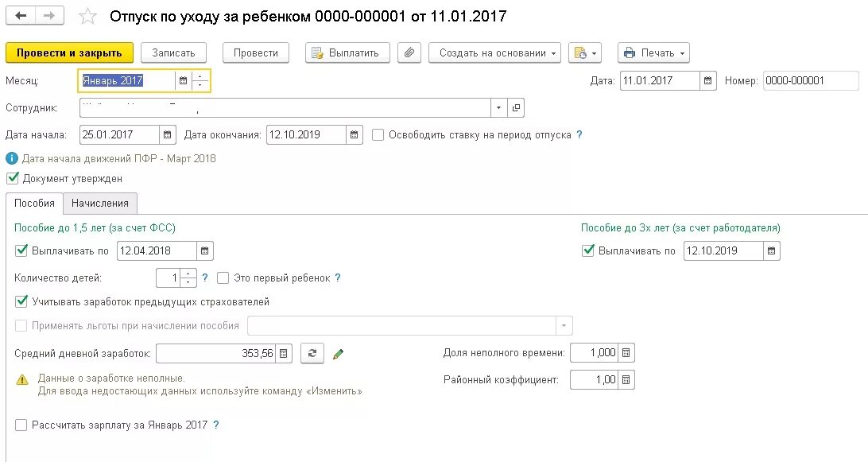Screen dimensions: 868x462
Task: Enable Это первый ребенок checkbox
Action: click(x=223, y=278)
